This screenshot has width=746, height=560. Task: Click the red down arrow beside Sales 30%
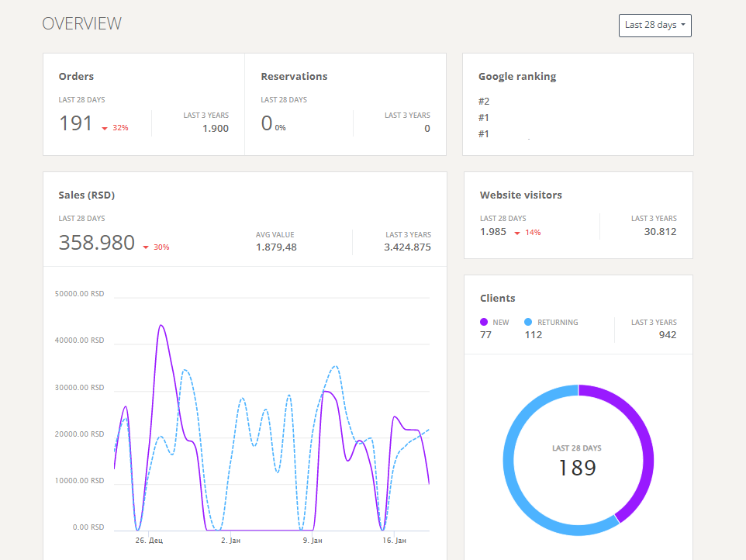point(146,247)
